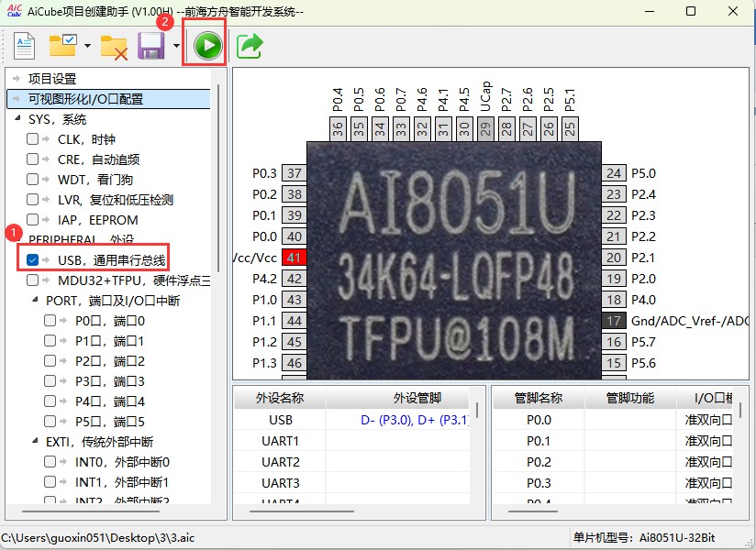Collapse the EXTI, 传统外部中断 node
The width and height of the screenshot is (756, 550).
point(35,441)
